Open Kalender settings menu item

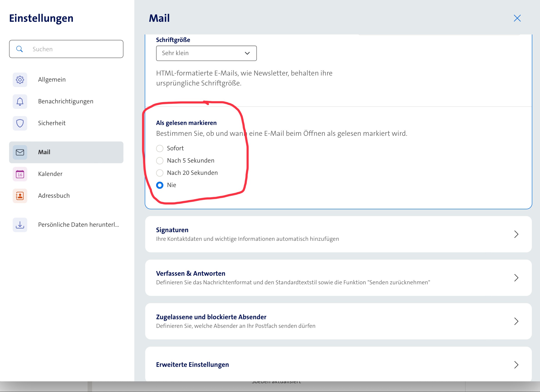[50, 174]
